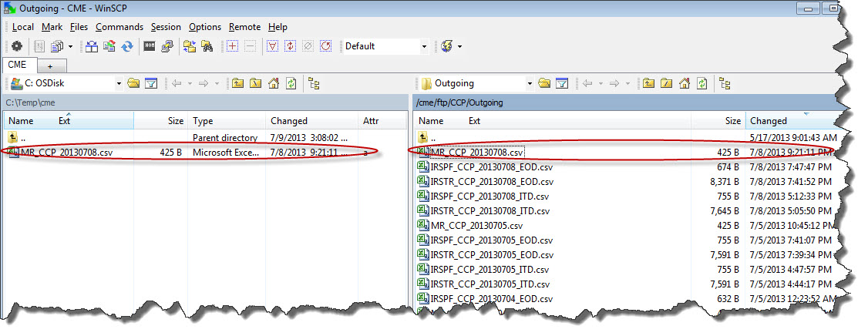The width and height of the screenshot is (868, 336).
Task: Refresh the remote Outgoing panel
Action: coord(701,83)
